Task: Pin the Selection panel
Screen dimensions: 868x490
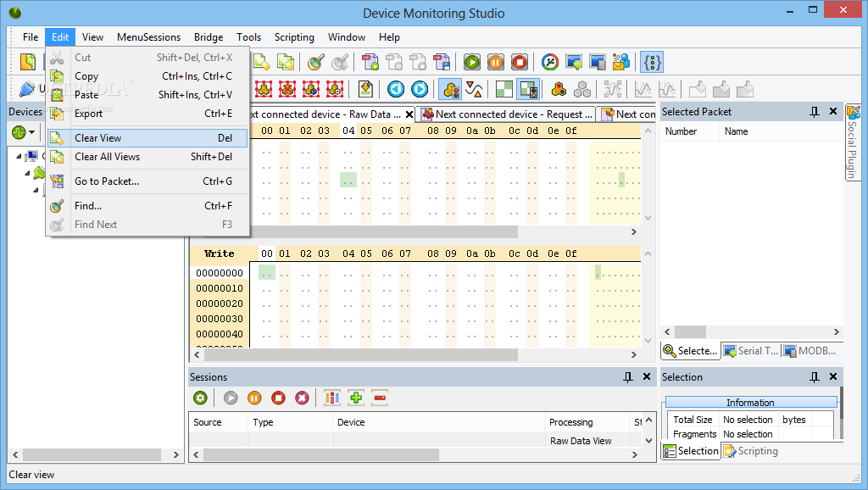Action: pos(815,377)
